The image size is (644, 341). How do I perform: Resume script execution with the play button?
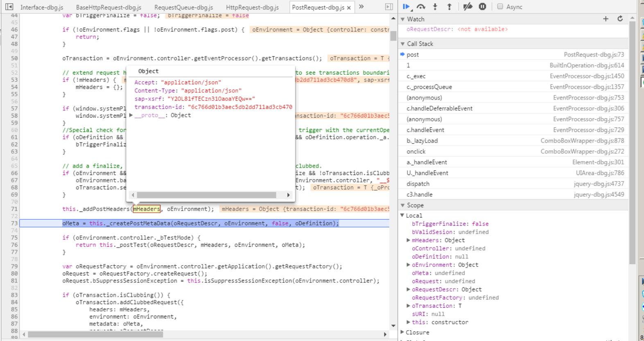click(406, 7)
